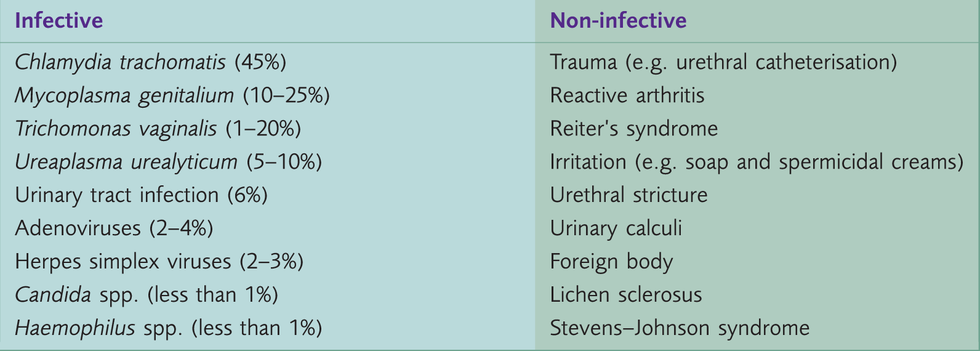
Task: Click Trichomonas vaginalis (1–20%) text
Action: [x=158, y=129]
